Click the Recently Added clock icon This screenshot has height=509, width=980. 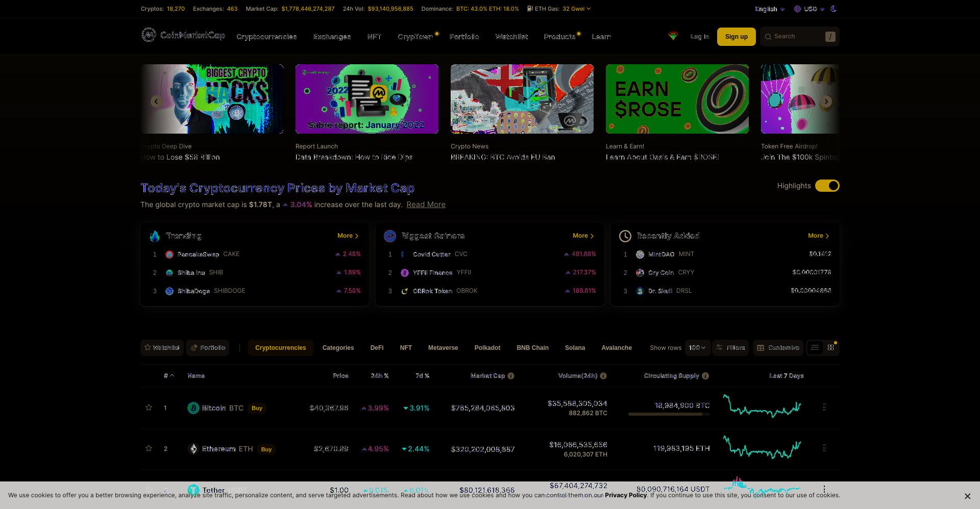click(625, 236)
